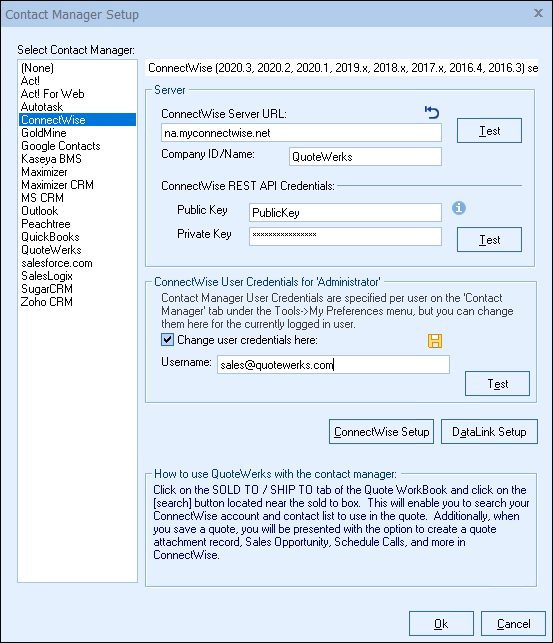Image resolution: width=553 pixels, height=643 pixels.
Task: Select QuoteWerks in the contact manager list
Action: 77,250
